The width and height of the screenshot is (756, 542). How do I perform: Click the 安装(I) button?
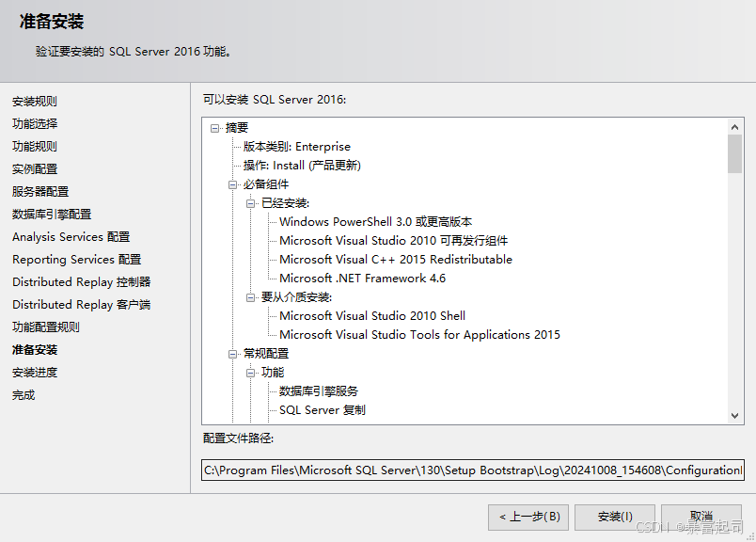click(x=616, y=517)
